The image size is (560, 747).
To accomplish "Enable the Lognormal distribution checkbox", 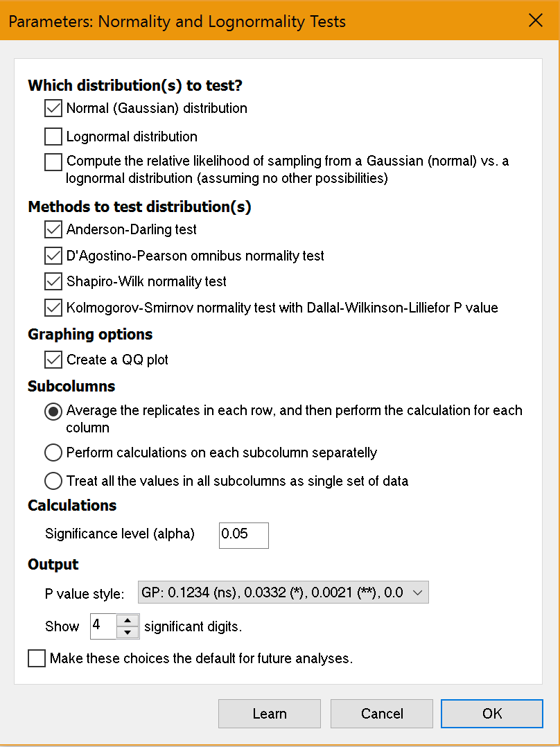I will pyautogui.click(x=53, y=136).
